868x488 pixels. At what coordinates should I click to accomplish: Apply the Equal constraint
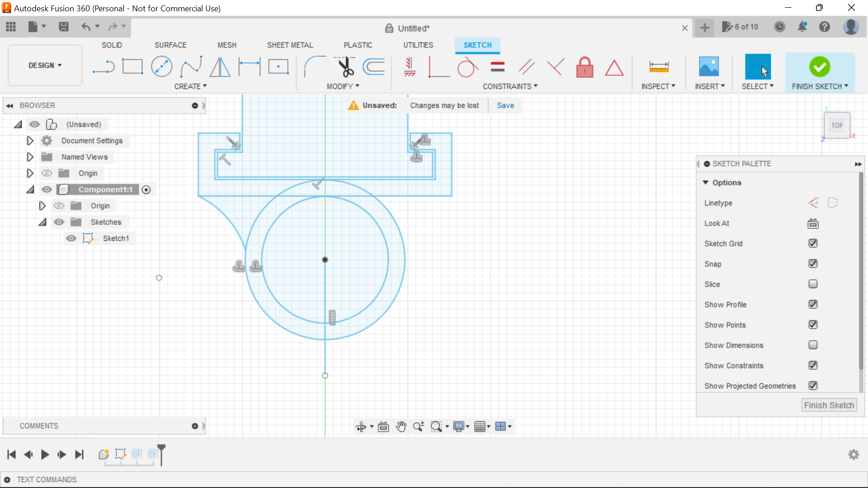click(x=497, y=66)
